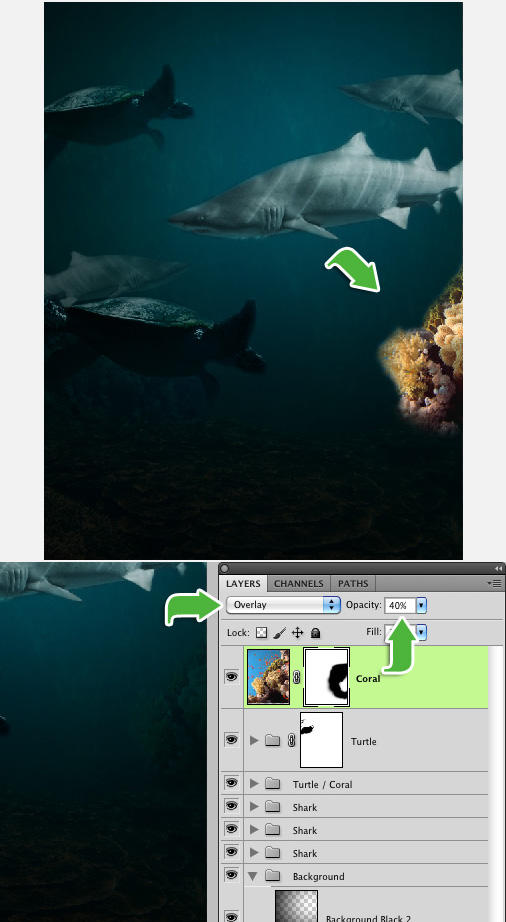The image size is (506, 922).
Task: Expand the Turtle / Coral group
Action: [254, 784]
